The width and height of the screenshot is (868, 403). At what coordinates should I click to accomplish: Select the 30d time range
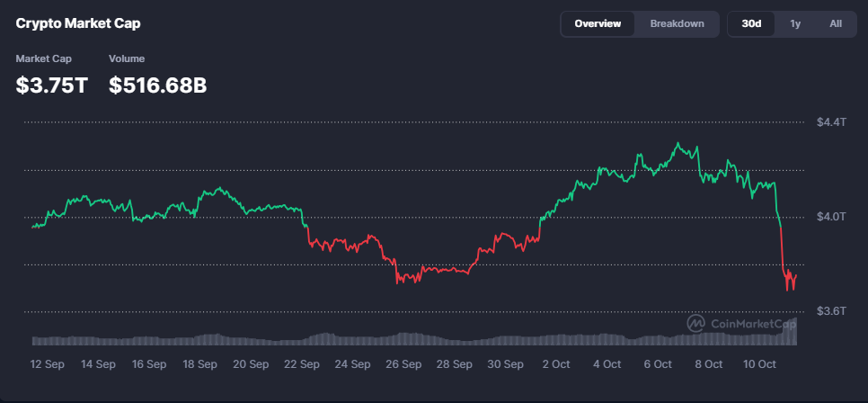(751, 23)
